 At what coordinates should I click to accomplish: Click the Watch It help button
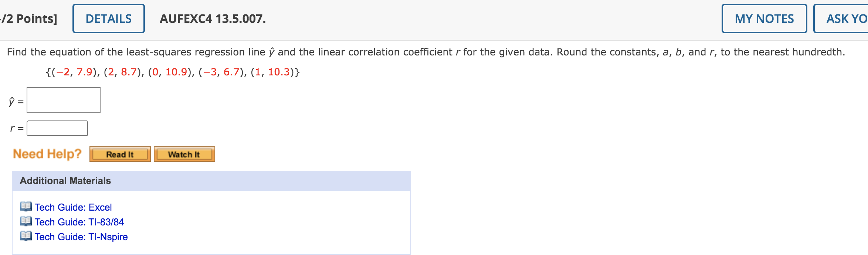click(x=184, y=154)
